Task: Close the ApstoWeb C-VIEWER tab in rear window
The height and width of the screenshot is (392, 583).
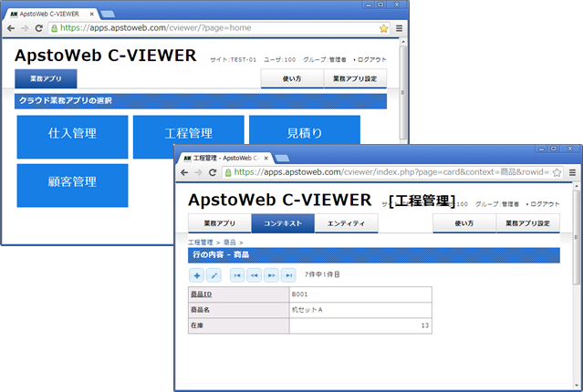Action: click(x=92, y=14)
